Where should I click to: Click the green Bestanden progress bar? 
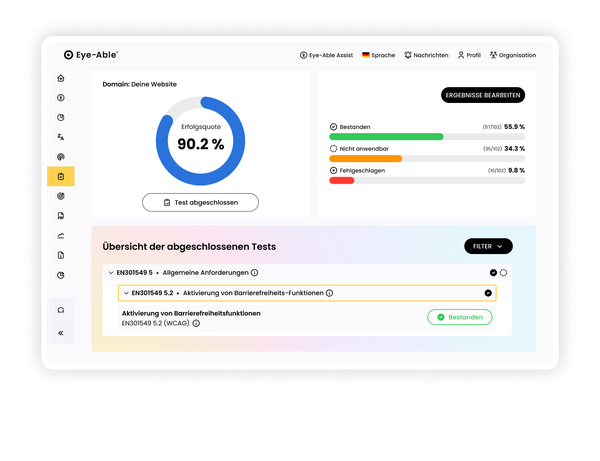pyautogui.click(x=386, y=136)
